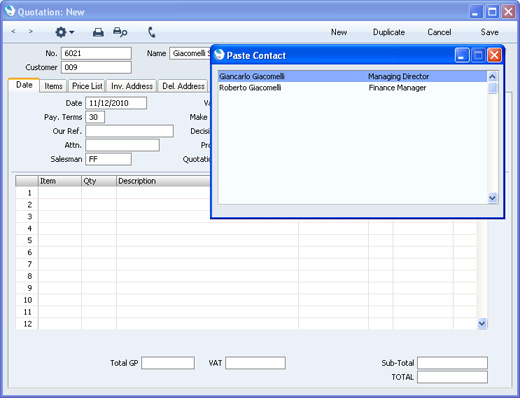Click Cancel button
This screenshot has width=520, height=398.
point(439,32)
